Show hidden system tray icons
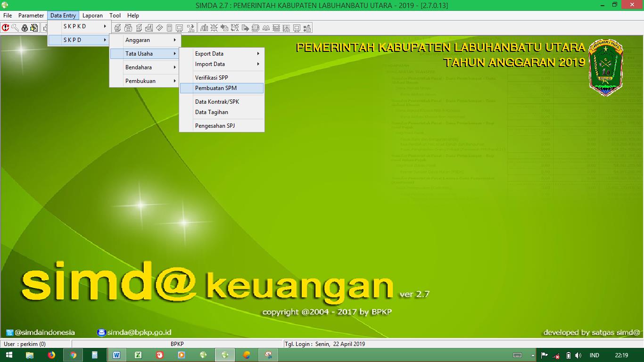Image resolution: width=644 pixels, height=362 pixels. [533, 355]
